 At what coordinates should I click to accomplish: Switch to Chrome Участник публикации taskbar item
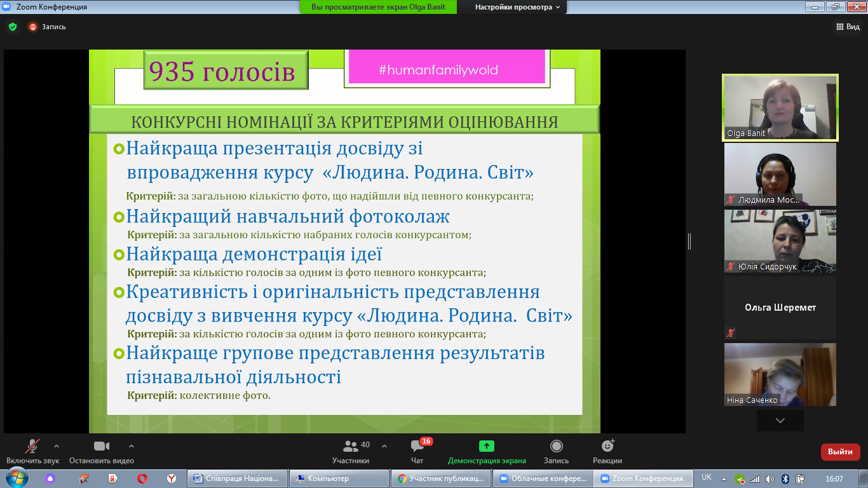(x=442, y=478)
